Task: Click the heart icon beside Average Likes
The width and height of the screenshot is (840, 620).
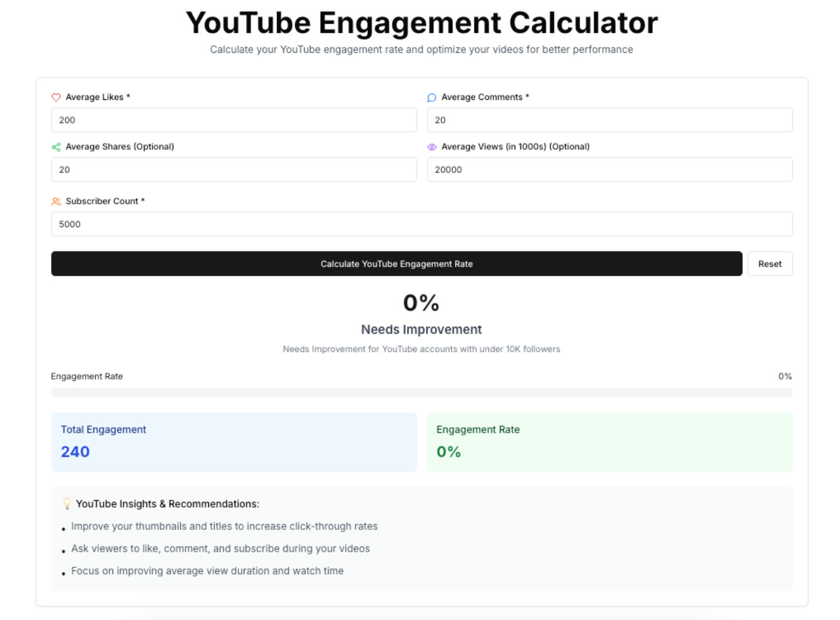Action: click(56, 97)
